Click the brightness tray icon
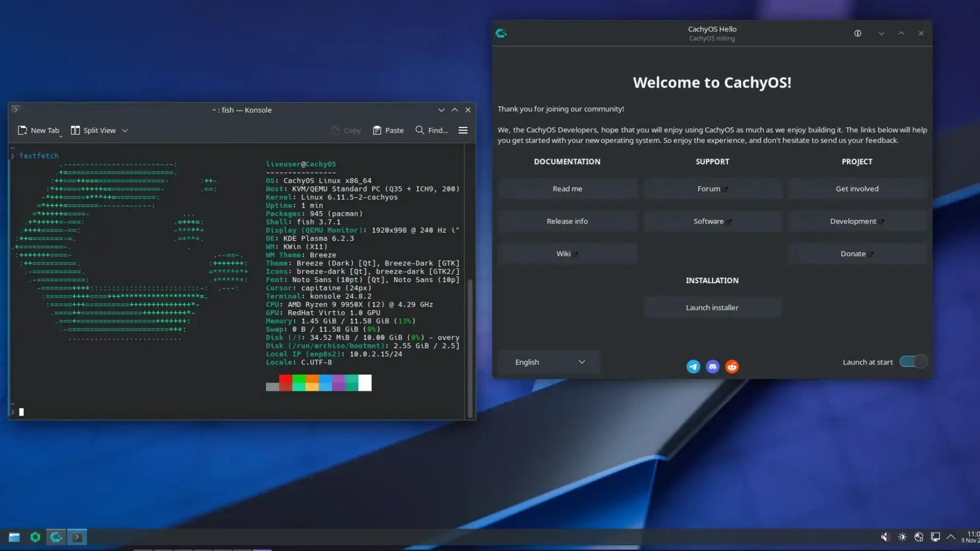The width and height of the screenshot is (980, 551). point(902,537)
